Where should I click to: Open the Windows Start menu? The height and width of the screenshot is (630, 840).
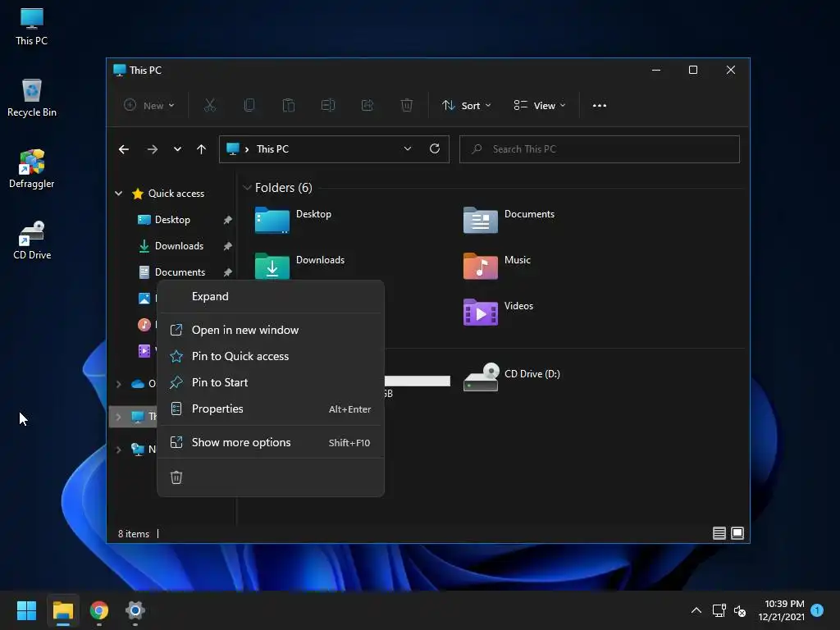pyautogui.click(x=26, y=610)
